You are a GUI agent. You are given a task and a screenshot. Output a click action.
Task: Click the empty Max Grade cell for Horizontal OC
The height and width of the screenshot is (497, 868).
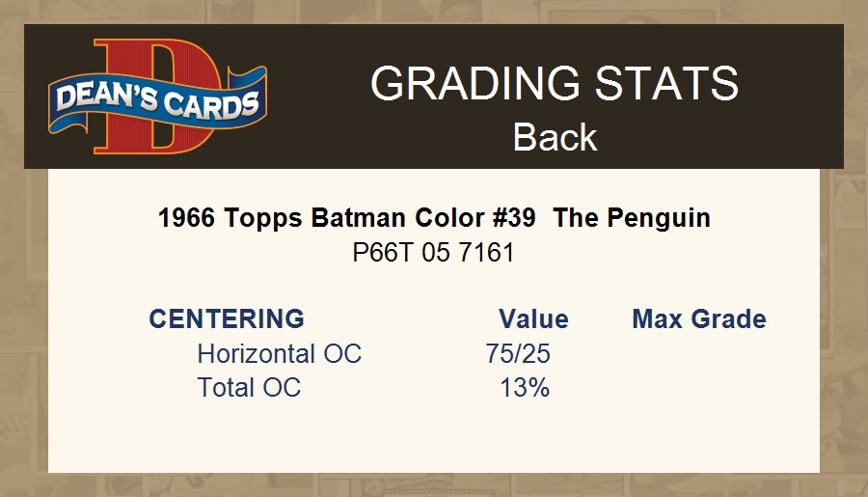[x=699, y=354]
